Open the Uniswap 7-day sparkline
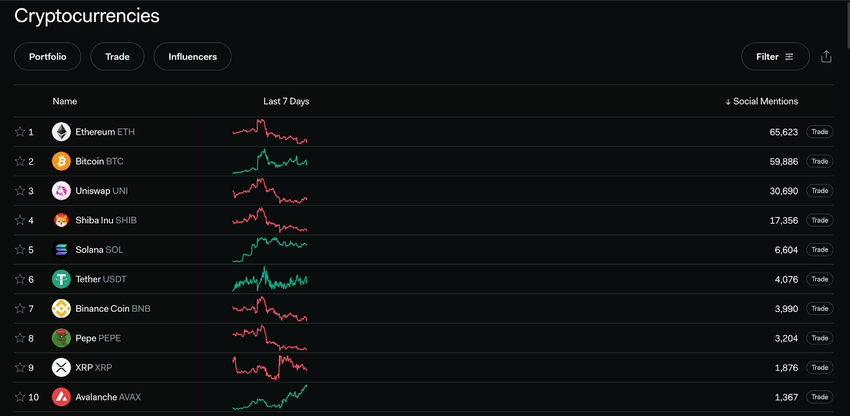 [x=270, y=190]
